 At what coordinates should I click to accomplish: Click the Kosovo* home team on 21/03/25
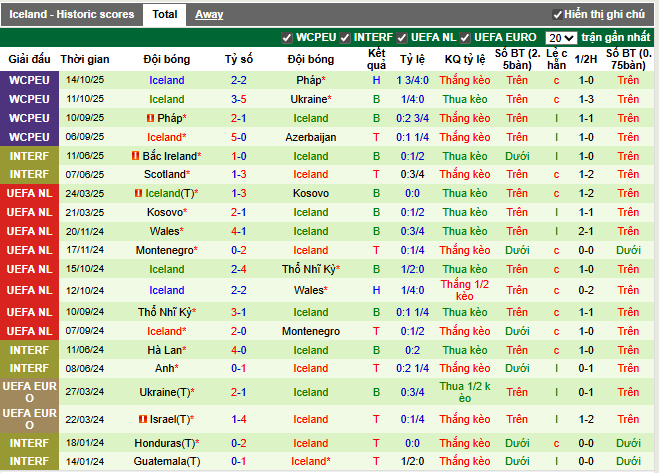[167, 212]
